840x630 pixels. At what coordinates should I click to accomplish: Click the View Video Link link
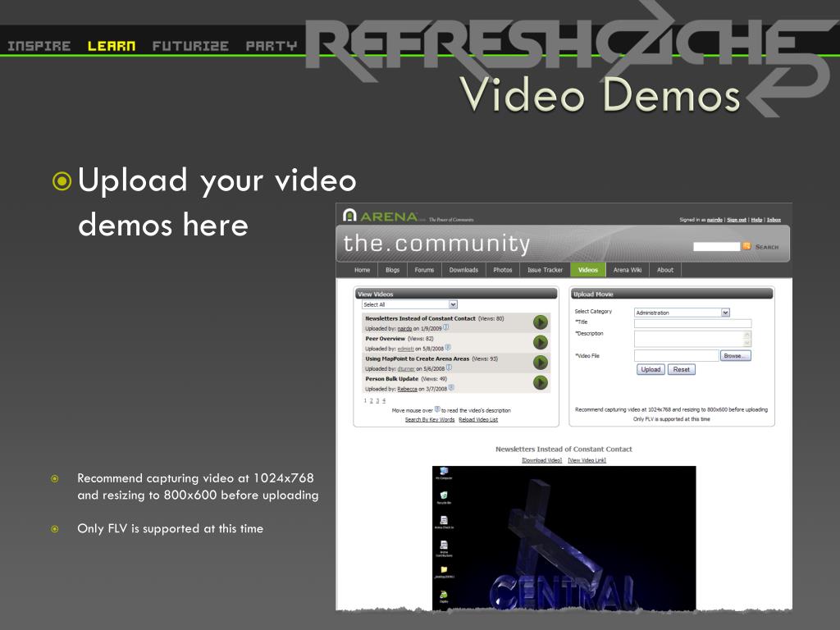587,460
